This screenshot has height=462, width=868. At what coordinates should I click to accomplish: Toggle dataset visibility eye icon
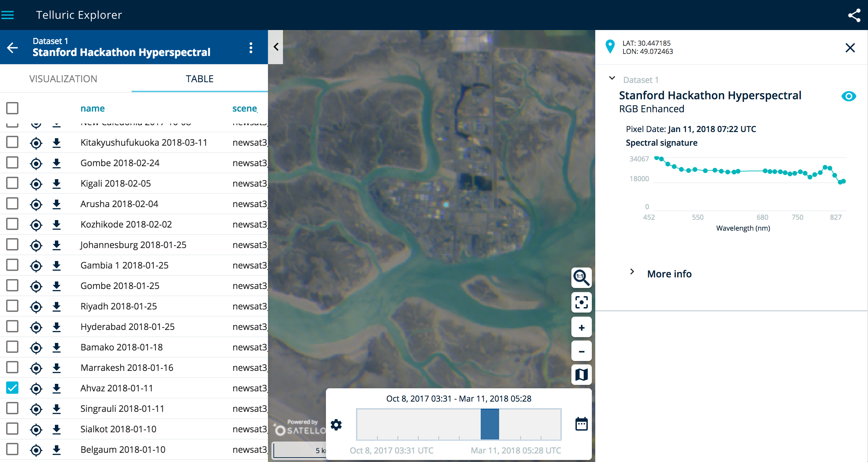click(849, 96)
